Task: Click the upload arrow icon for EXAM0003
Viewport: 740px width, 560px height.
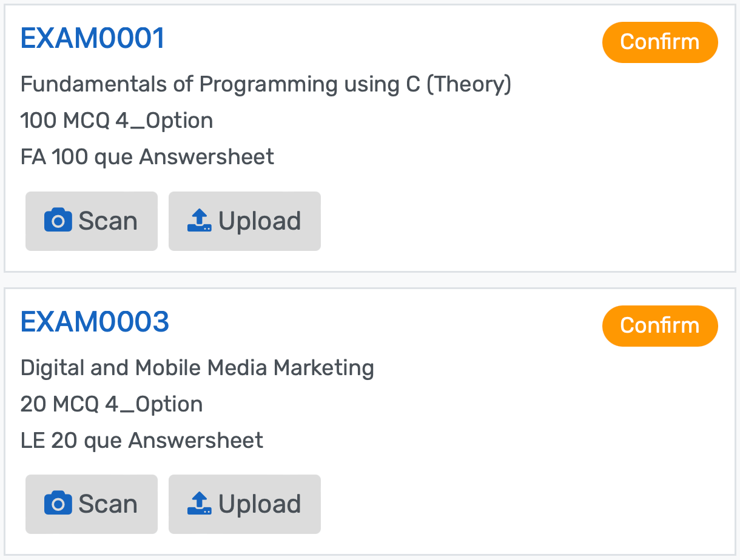Action: [200, 504]
